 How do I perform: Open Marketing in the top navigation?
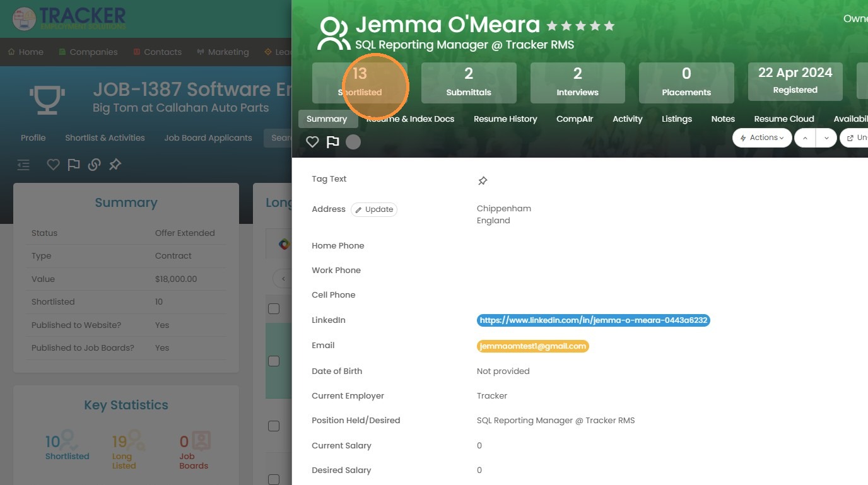[223, 52]
